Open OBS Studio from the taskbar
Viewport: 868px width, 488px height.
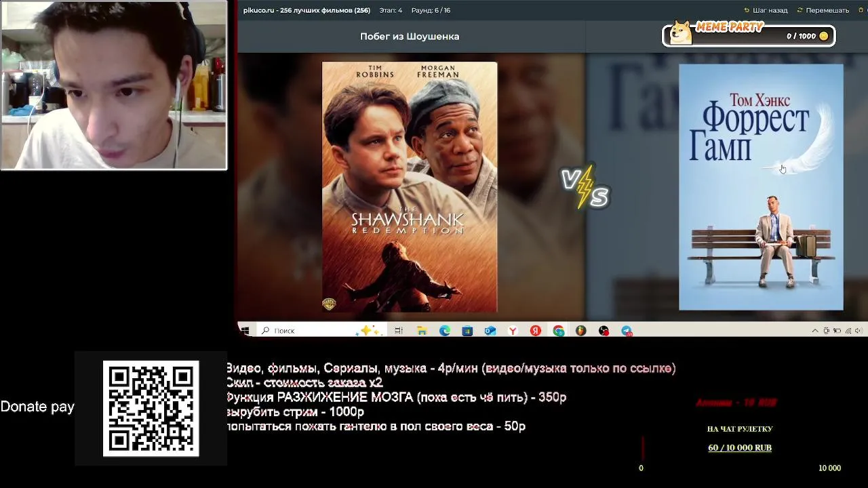click(604, 331)
